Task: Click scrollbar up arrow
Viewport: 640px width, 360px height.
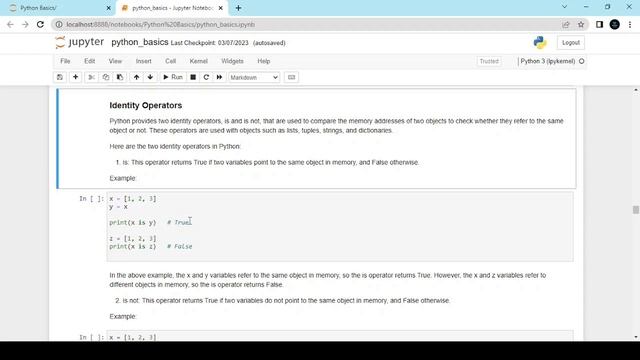Action: coord(636,90)
